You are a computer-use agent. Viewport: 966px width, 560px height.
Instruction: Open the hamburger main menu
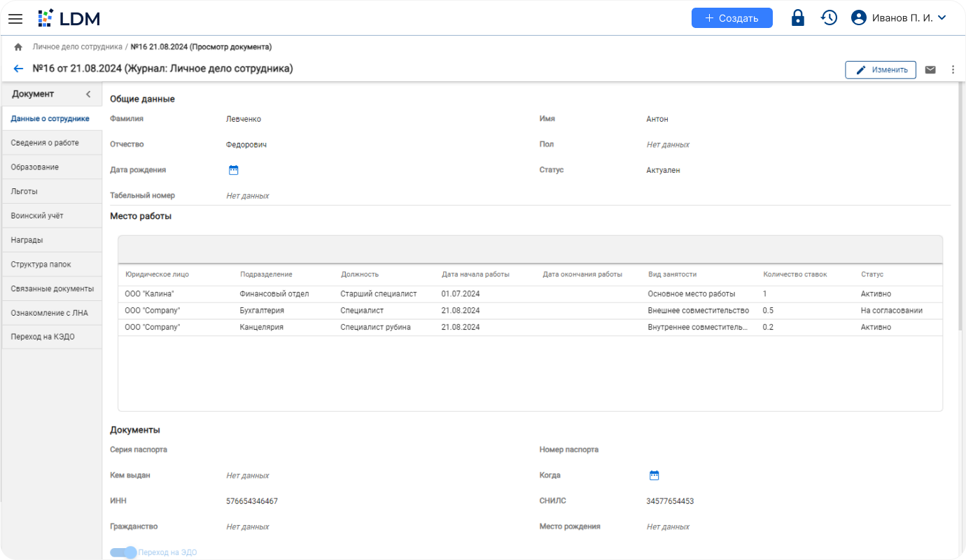coord(15,18)
